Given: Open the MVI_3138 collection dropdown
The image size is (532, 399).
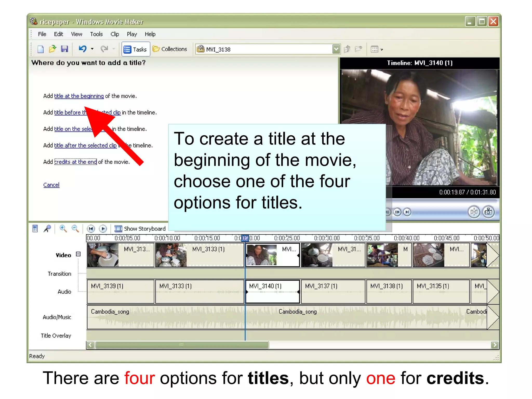Looking at the screenshot, I should (x=336, y=49).
